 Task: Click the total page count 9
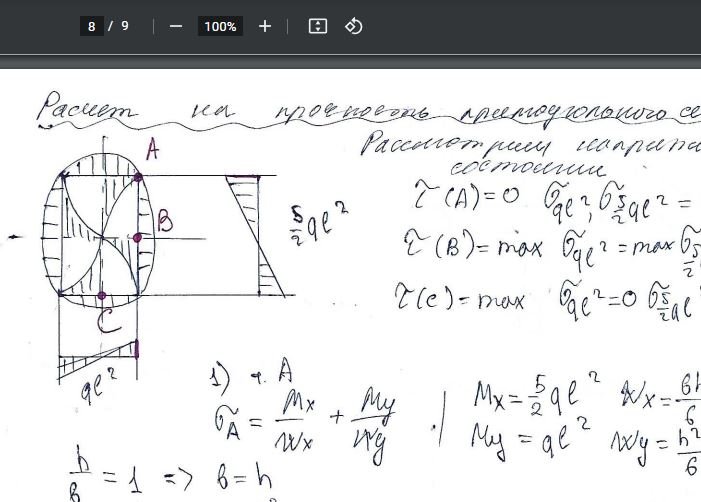125,26
